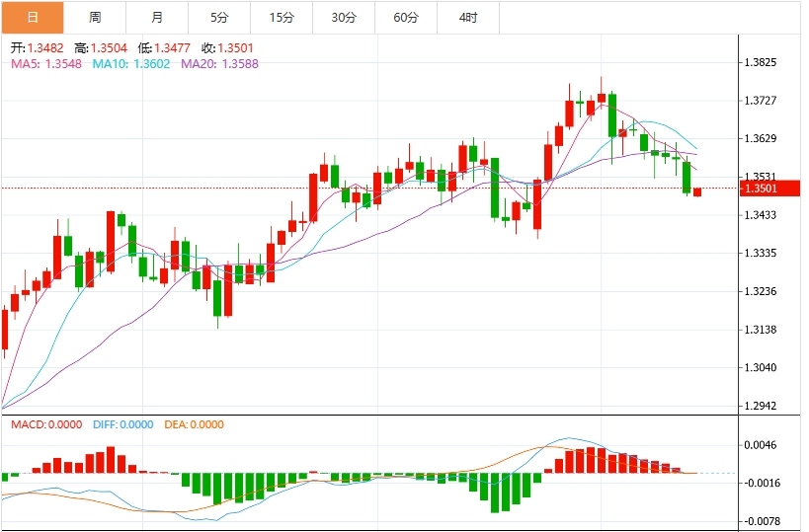
Task: Open the 15分 timeframe tab
Action: [282, 18]
